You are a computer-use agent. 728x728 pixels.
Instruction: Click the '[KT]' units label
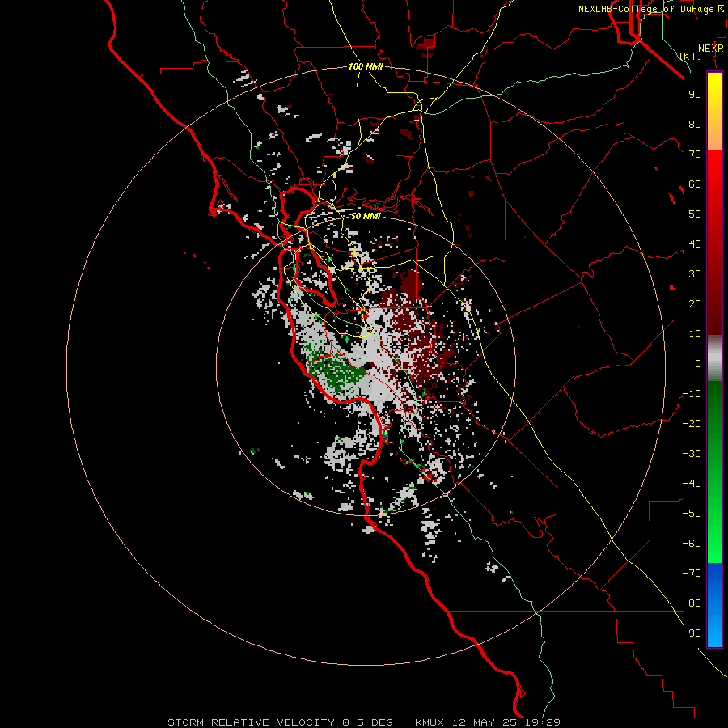(691, 56)
